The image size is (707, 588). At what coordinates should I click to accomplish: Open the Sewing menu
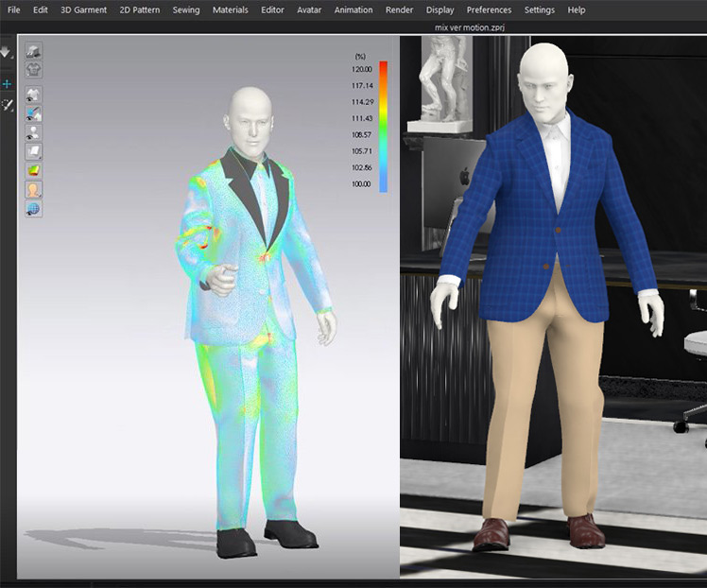tap(186, 9)
